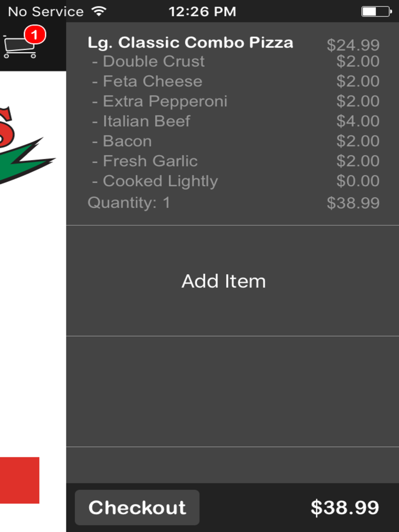Tap the red square on the left panel
Image resolution: width=399 pixels, height=532 pixels.
(x=20, y=480)
